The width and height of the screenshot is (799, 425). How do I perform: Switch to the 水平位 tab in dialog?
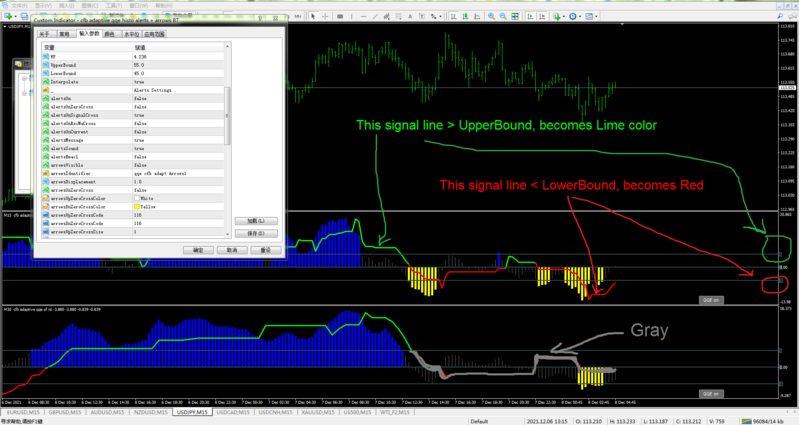131,34
